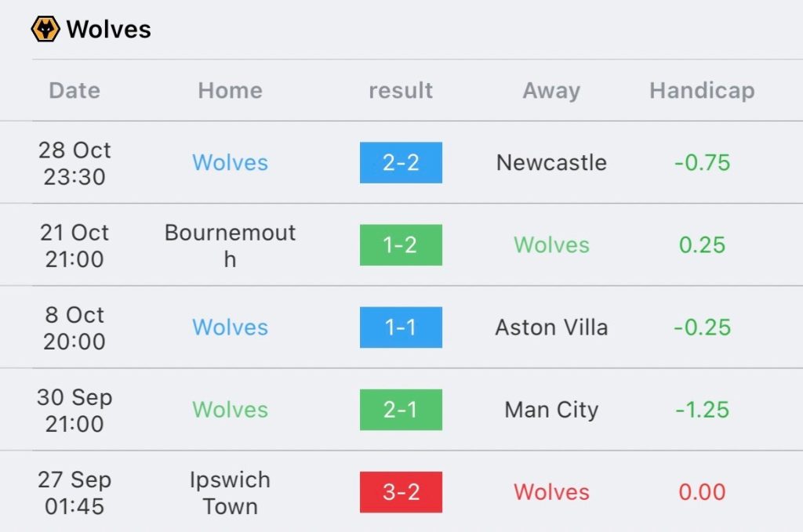803x532 pixels.
Task: Click the Wolves club crest icon
Action: click(45, 30)
